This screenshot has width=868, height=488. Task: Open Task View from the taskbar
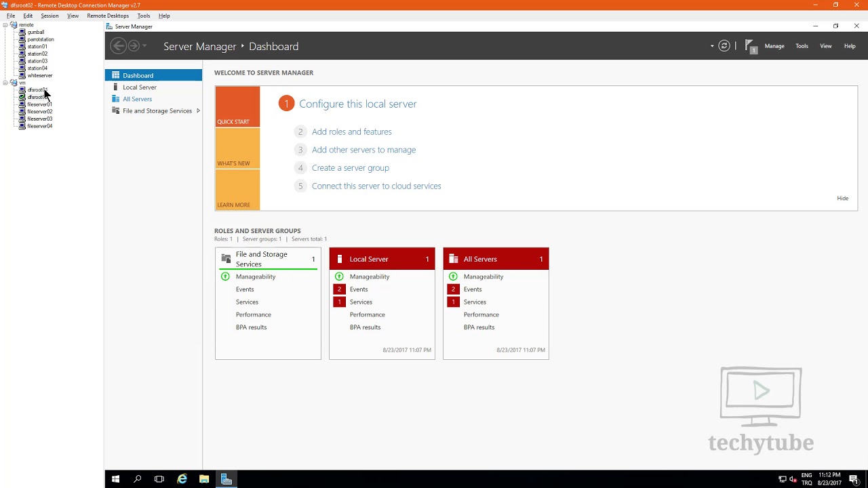coord(159,479)
